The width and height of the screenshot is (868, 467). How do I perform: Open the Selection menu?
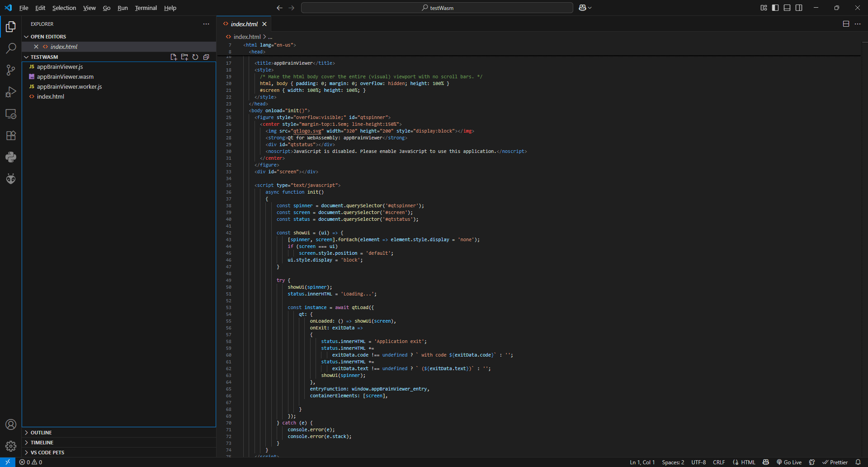tap(64, 8)
